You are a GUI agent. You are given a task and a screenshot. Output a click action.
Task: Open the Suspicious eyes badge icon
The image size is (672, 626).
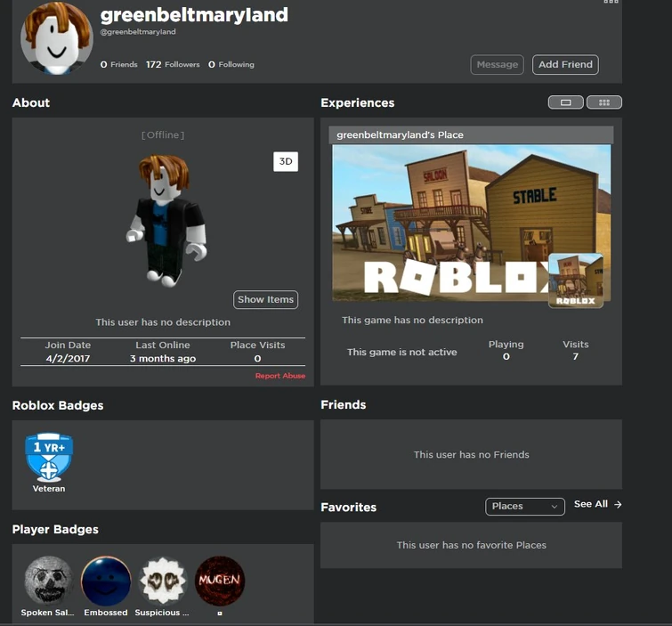[x=162, y=581]
